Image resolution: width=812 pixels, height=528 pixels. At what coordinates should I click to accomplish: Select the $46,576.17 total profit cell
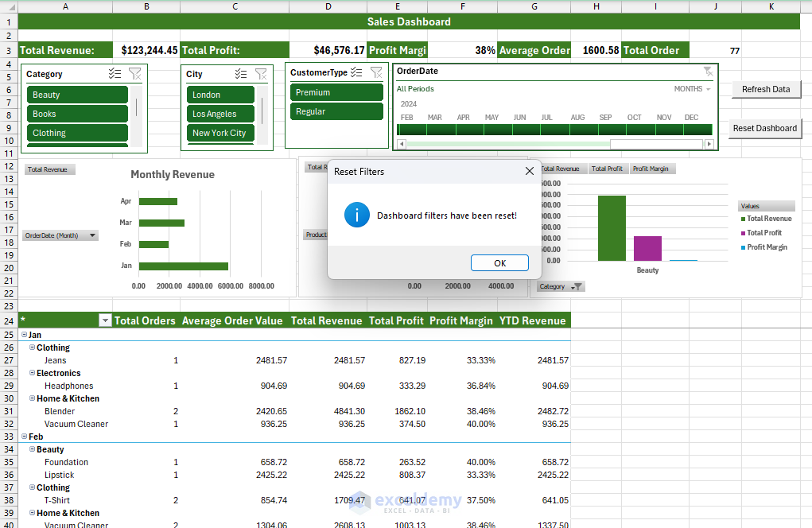(x=328, y=50)
